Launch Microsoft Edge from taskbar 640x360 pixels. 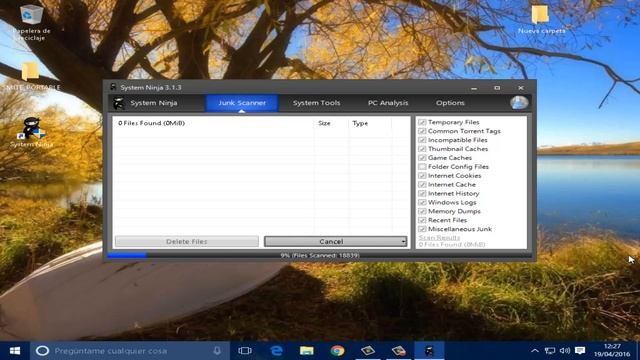[x=276, y=351]
